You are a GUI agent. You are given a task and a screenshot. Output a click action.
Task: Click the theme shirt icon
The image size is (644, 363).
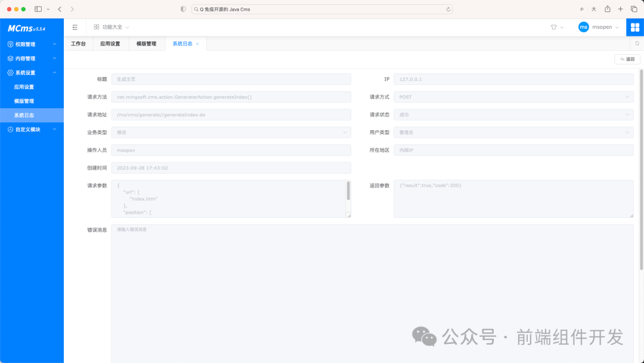(553, 27)
